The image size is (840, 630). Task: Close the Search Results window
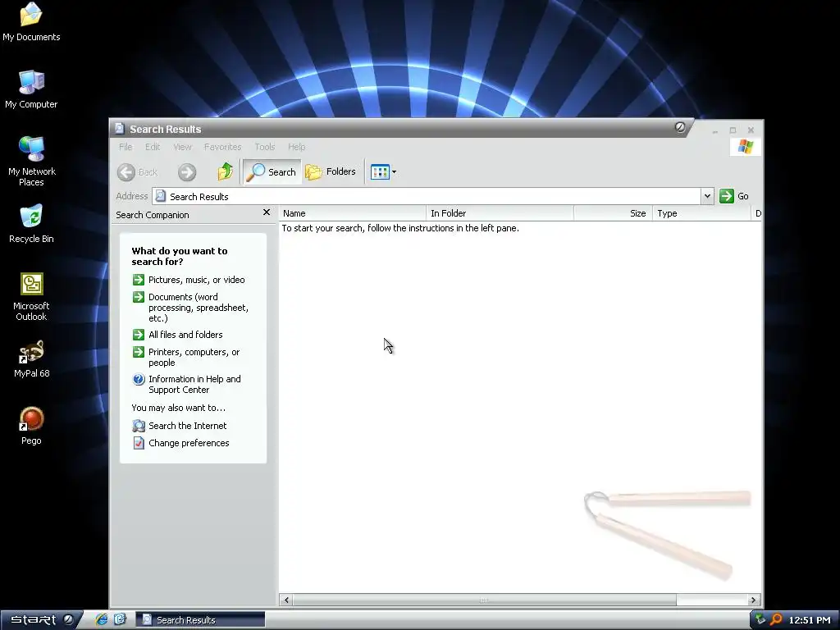pos(751,130)
